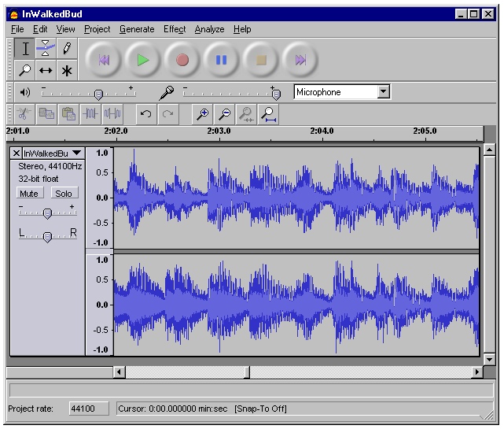Image resolution: width=504 pixels, height=429 pixels.
Task: Click the Undo arrow icon
Action: (x=146, y=114)
